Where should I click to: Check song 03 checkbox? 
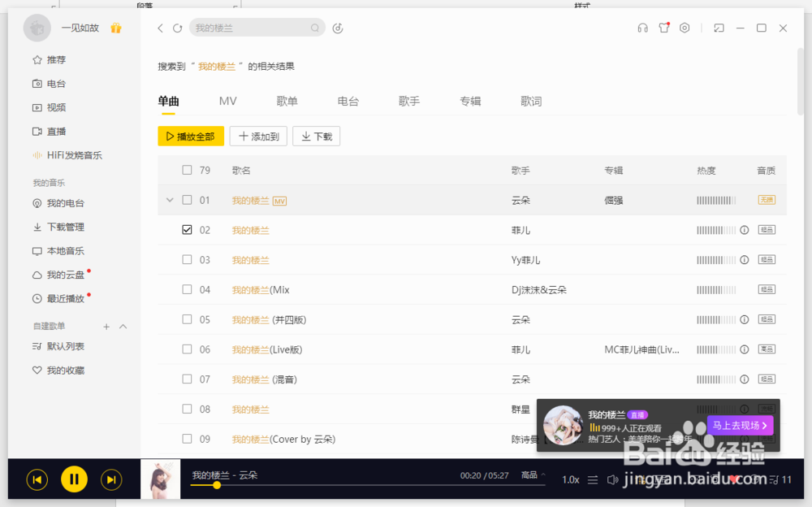pos(187,259)
